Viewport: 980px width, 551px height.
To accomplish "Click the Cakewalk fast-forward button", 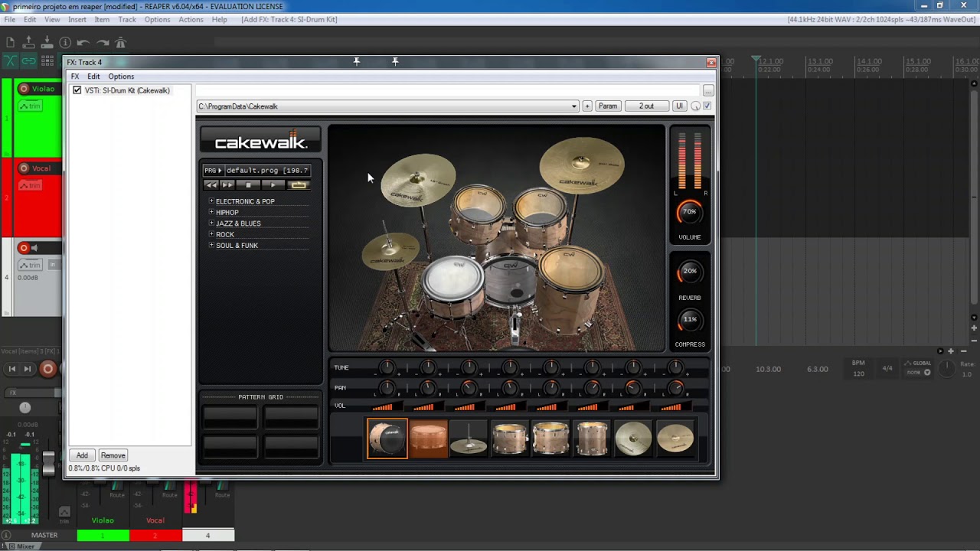I will tap(228, 185).
